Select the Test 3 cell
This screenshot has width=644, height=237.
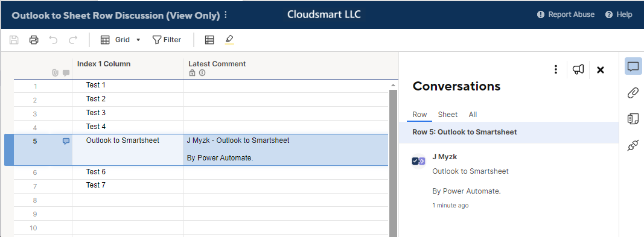click(x=128, y=113)
